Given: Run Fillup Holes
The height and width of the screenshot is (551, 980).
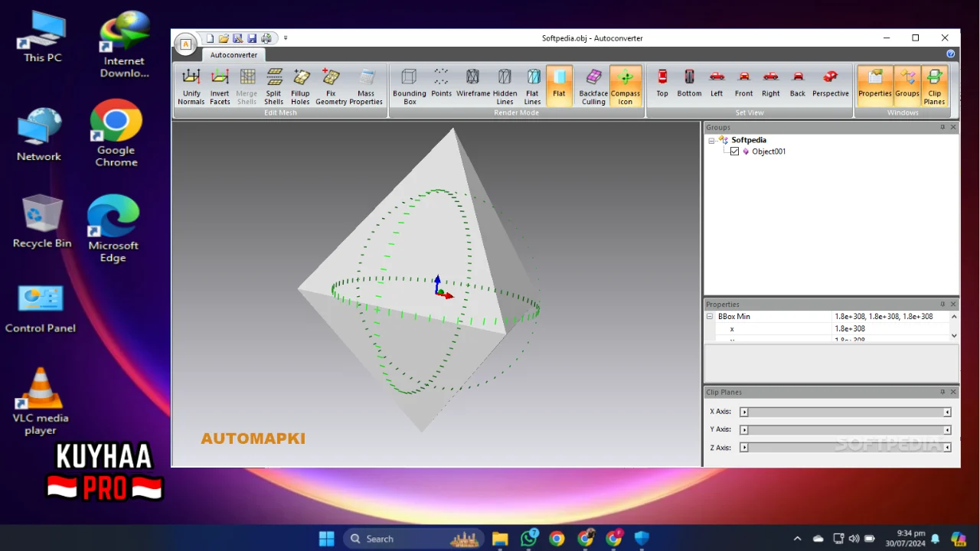Looking at the screenshot, I should 301,86.
